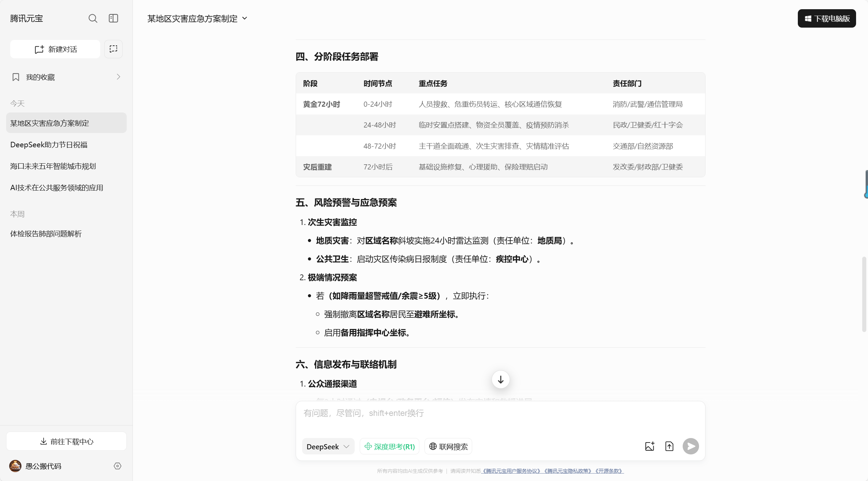Toggle 联网搜索 web search option
The height and width of the screenshot is (481, 868).
(448, 447)
